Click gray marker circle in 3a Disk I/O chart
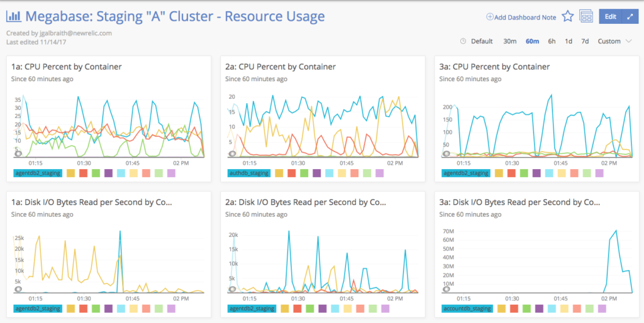The image size is (644, 323). click(446, 289)
